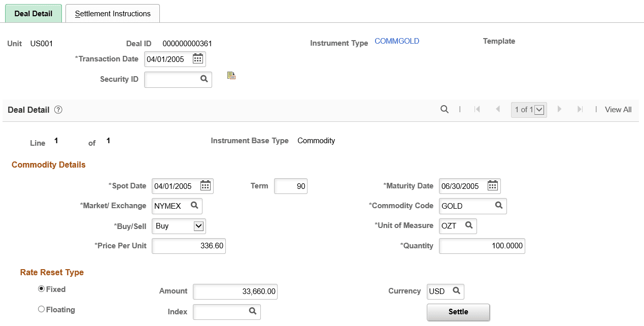Image resolution: width=644 pixels, height=326 pixels.
Task: Click the copy icon beside Security ID
Action: click(x=231, y=75)
